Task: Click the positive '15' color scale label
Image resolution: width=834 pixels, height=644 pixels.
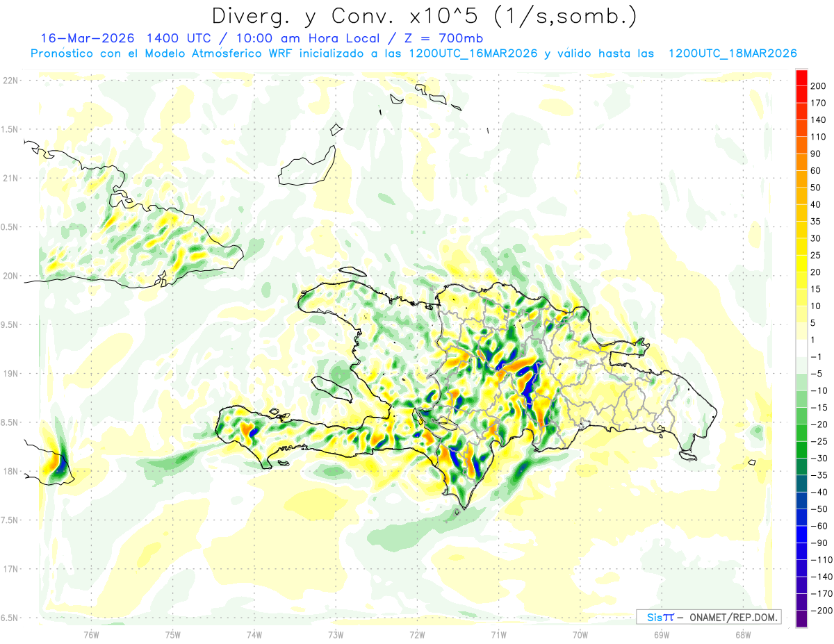Action: pos(816,289)
